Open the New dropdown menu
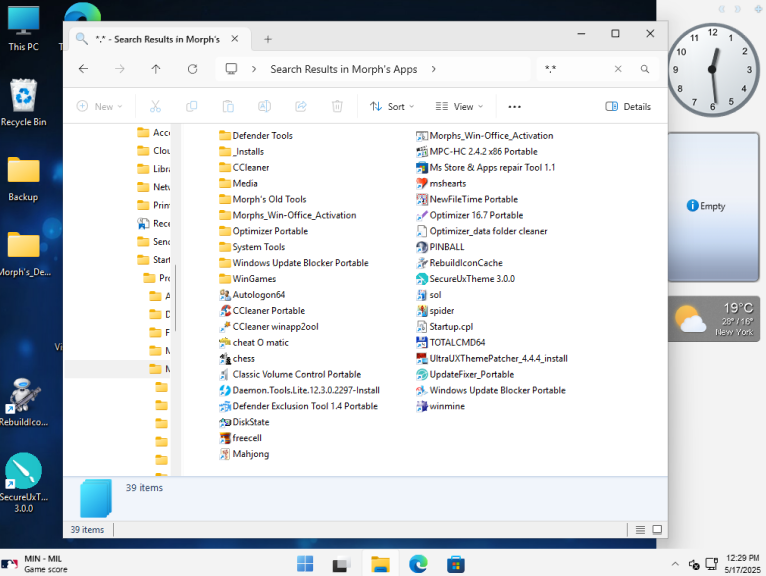Screen dimensions: 766x576 [100, 106]
